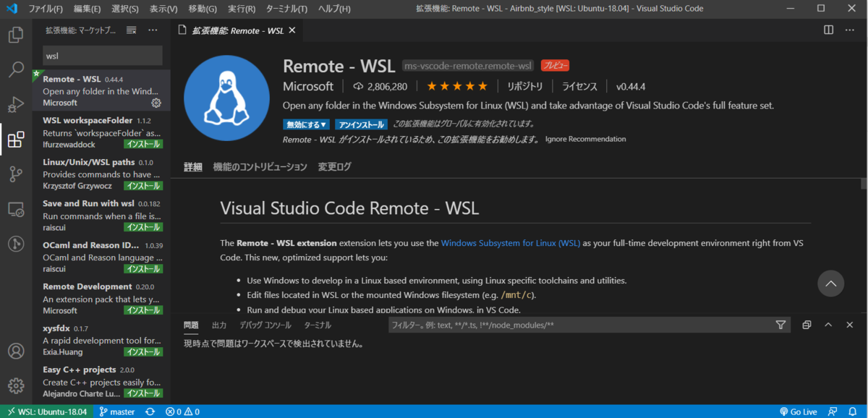Open the リポジトリ link
The image size is (868, 418).
tap(524, 86)
